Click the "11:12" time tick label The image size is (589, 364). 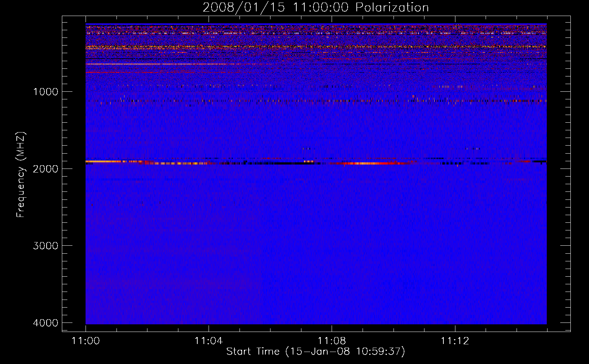pyautogui.click(x=455, y=341)
